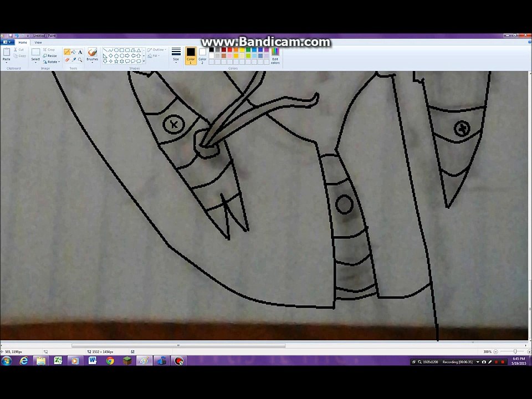Choose the Right triangle shape
This screenshot has width=532, height=399.
pos(105,55)
